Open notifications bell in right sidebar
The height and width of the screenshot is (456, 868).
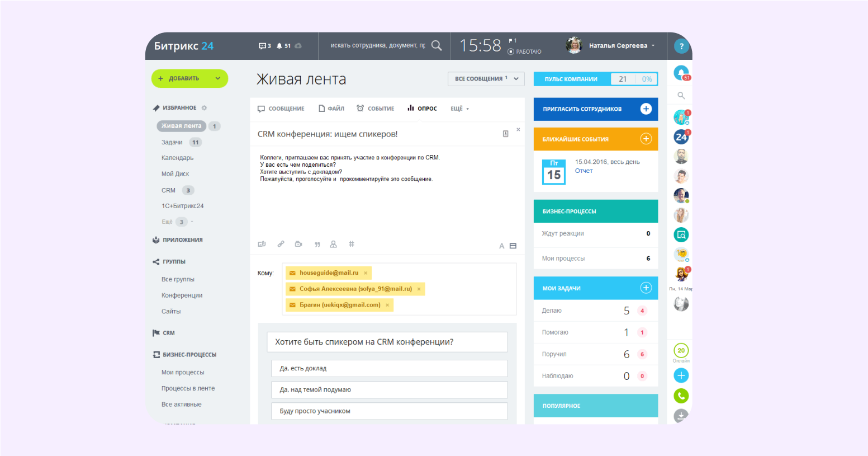(x=681, y=73)
